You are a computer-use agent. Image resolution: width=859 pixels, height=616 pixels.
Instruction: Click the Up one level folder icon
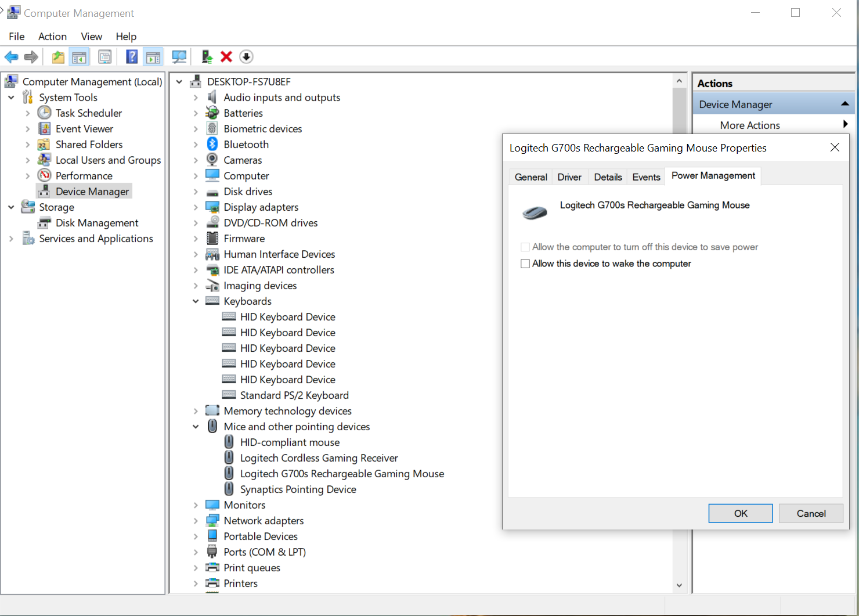pyautogui.click(x=58, y=57)
